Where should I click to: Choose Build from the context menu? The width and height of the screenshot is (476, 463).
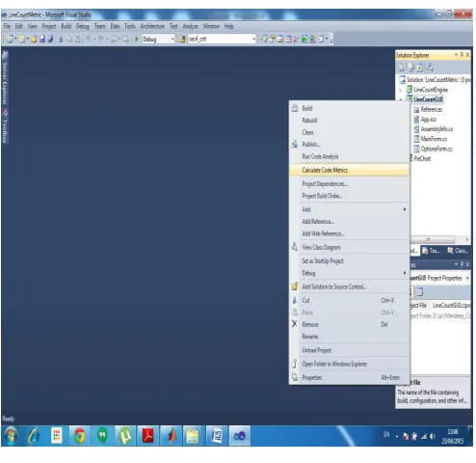pos(350,108)
